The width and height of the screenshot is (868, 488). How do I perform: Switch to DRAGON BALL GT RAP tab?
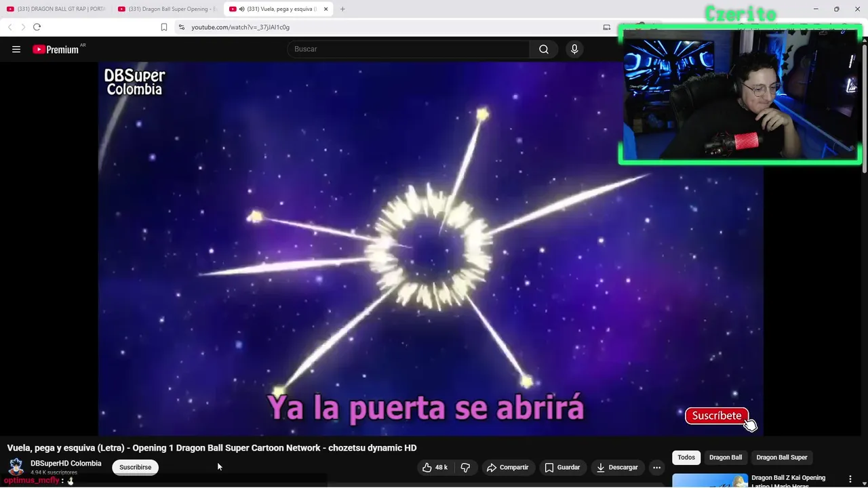coord(56,9)
